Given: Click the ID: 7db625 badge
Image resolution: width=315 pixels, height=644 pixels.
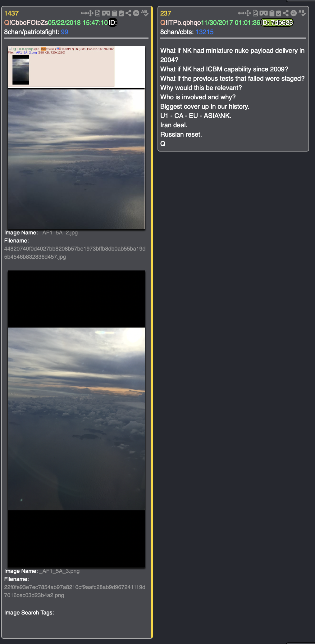Looking at the screenshot, I should click(277, 23).
